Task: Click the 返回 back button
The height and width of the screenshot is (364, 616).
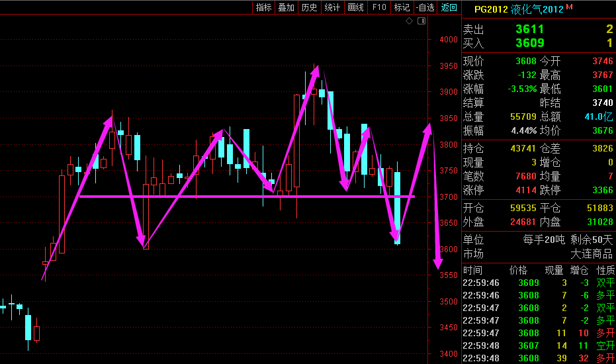Action: point(449,7)
